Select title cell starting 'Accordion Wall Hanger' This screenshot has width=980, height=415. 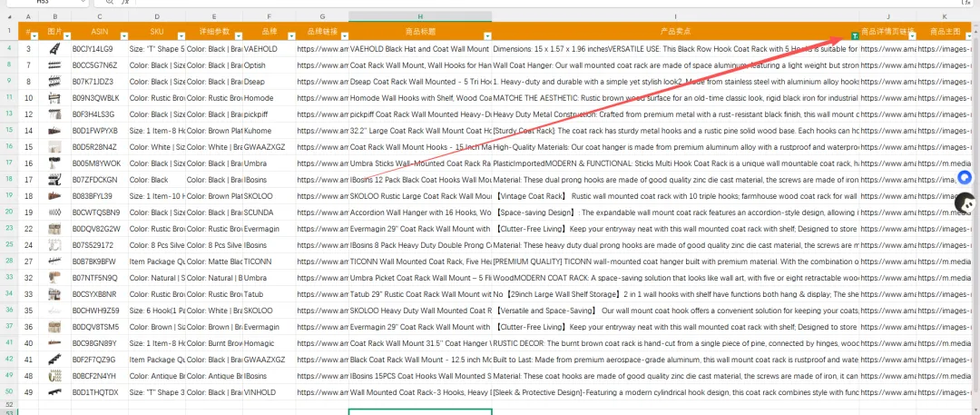[x=420, y=212]
